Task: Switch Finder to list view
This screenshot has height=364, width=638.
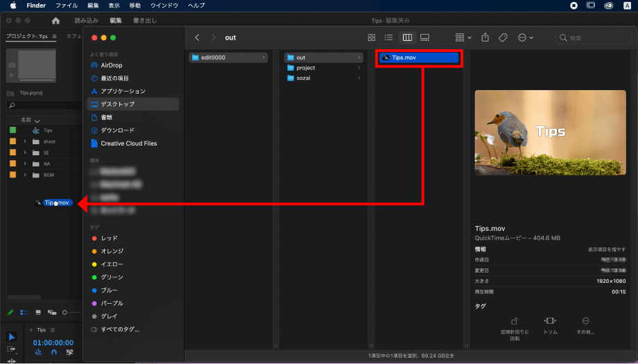Action: pyautogui.click(x=388, y=37)
